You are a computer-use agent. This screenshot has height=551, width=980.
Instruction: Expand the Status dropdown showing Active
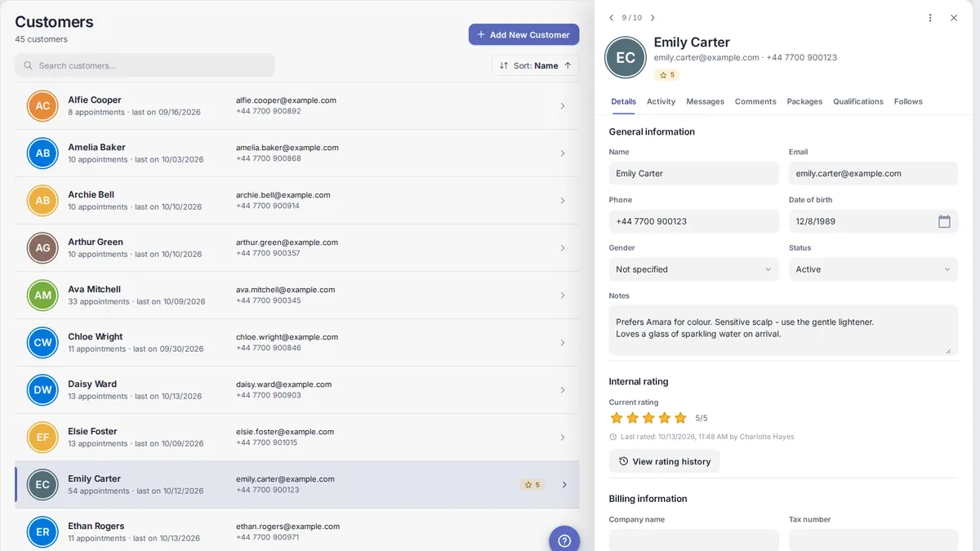pos(873,269)
